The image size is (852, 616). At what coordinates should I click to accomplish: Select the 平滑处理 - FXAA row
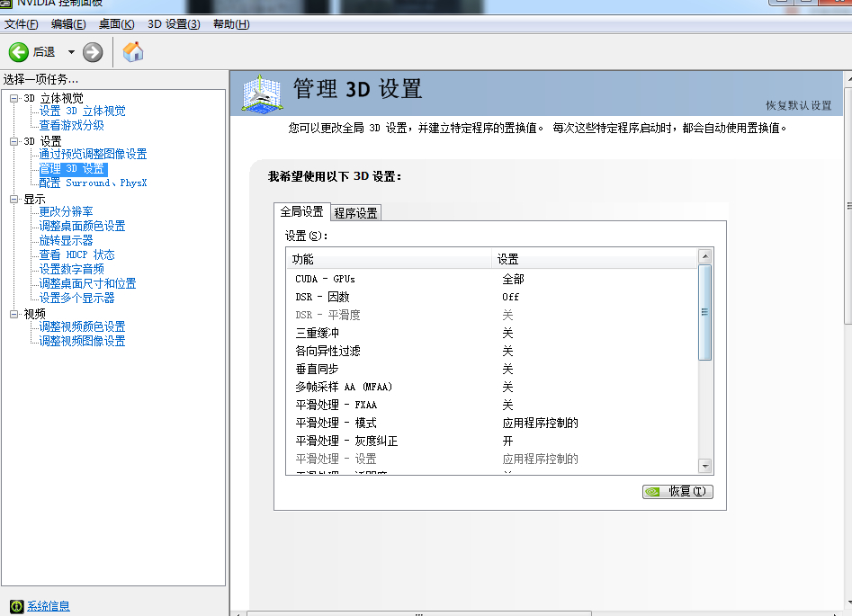[x=492, y=405]
